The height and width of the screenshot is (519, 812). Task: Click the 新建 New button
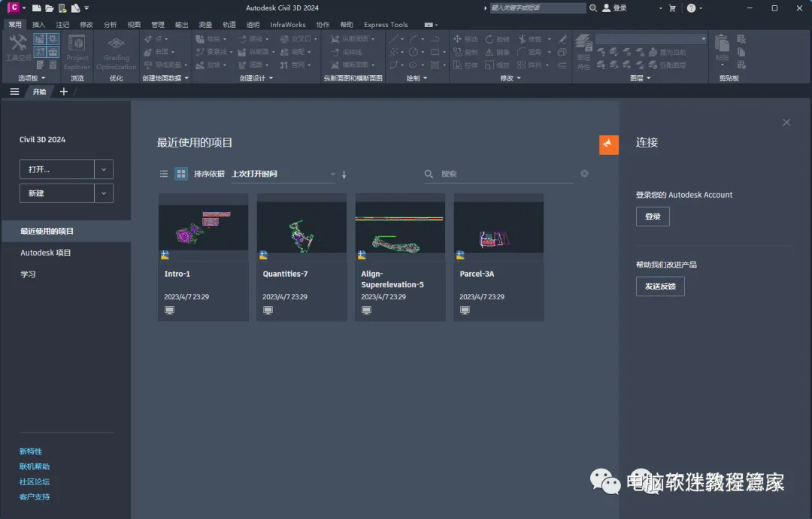[x=57, y=193]
